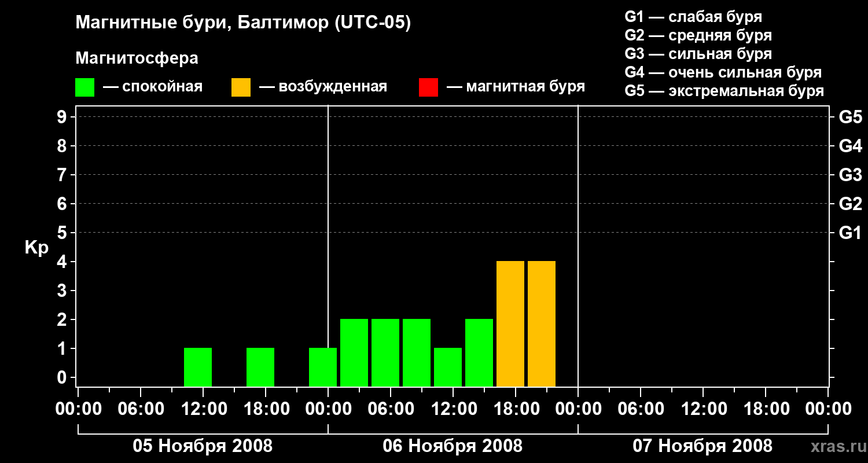Viewport: 868px width, 463px height.
Task: Click the G4 tick label on right axis
Action: tap(850, 146)
